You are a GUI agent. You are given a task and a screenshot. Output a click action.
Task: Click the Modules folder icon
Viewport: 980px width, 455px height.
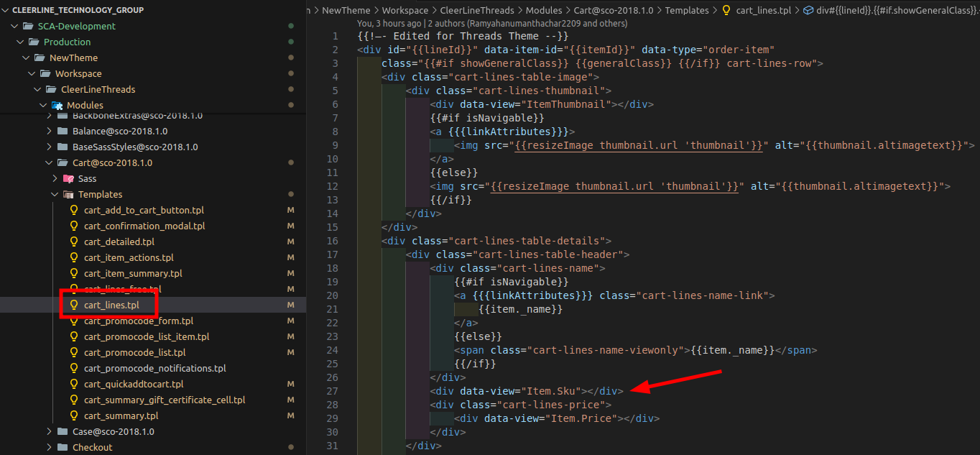click(x=57, y=106)
